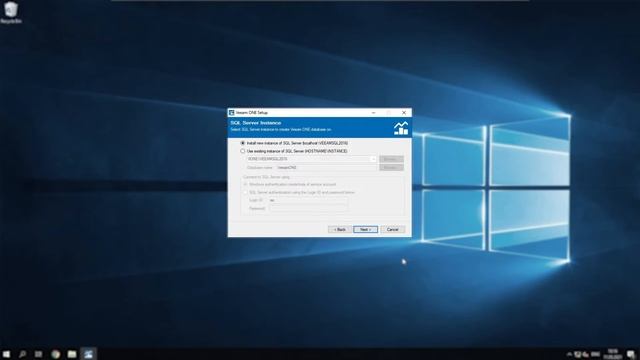640x360 pixels.
Task: Switch to the Veeam setup taskbar icon
Action: click(89, 354)
